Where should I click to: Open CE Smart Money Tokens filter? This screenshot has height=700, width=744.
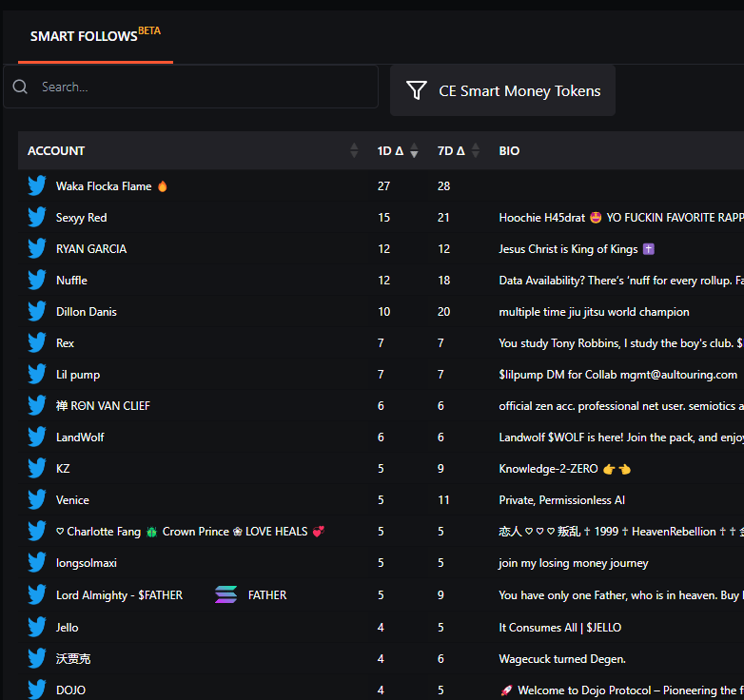click(502, 90)
